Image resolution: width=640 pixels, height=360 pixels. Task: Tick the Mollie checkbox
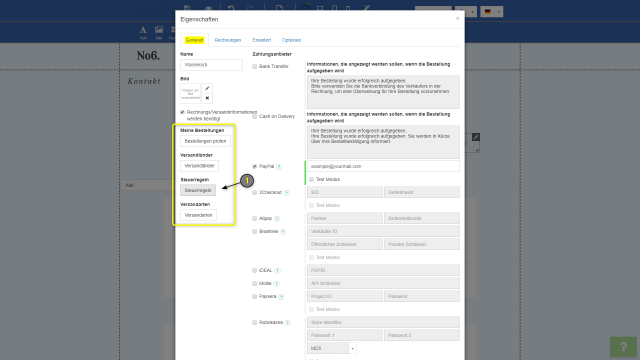pyautogui.click(x=255, y=284)
